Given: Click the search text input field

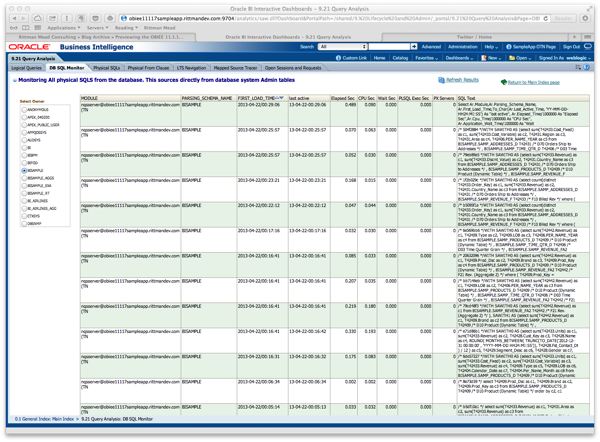Looking at the screenshot, I should click(x=389, y=47).
